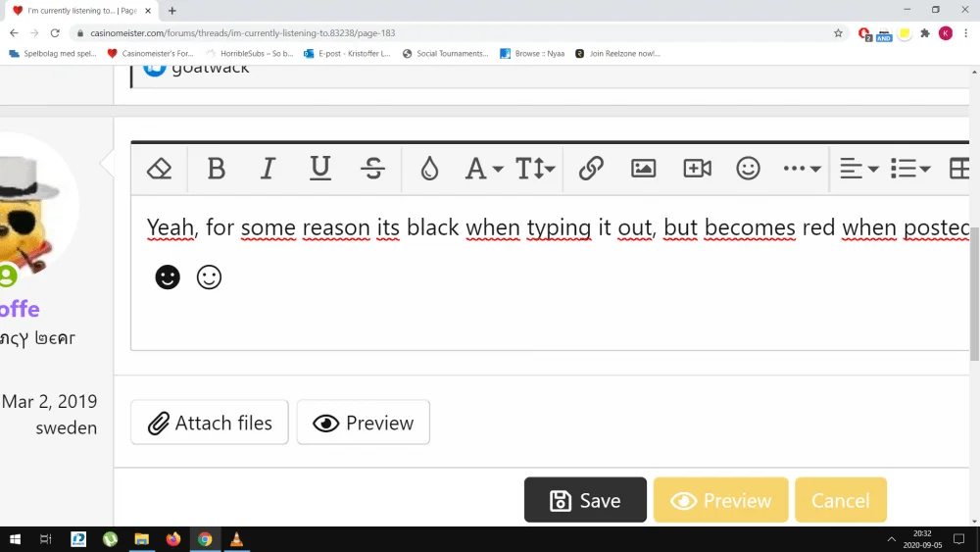Open Casinomeister's For... bookmark
The width and height of the screenshot is (980, 552).
click(150, 54)
